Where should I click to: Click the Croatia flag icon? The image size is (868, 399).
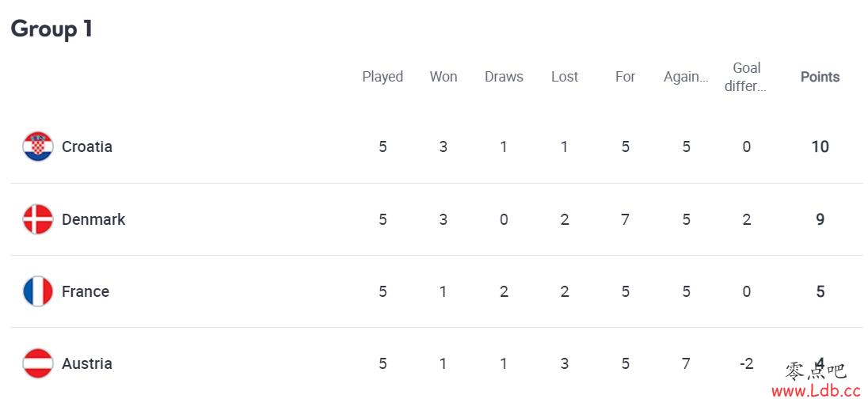[38, 146]
